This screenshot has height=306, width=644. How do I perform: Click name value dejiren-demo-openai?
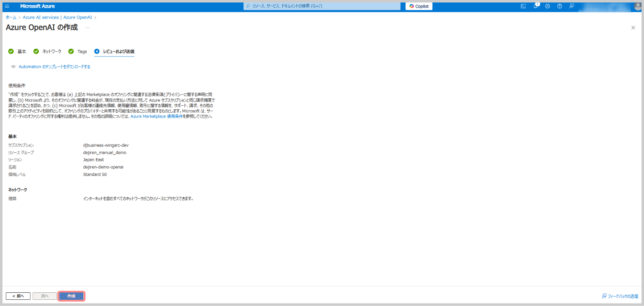click(103, 167)
